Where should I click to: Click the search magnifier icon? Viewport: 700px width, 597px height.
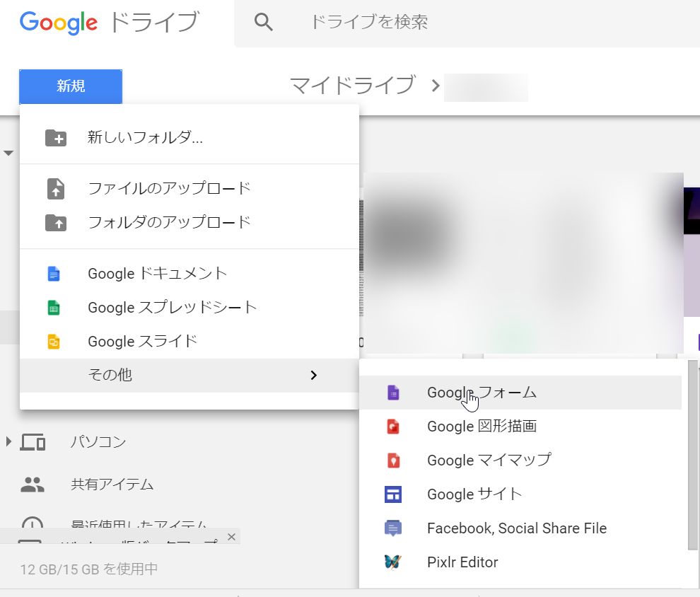click(x=263, y=22)
